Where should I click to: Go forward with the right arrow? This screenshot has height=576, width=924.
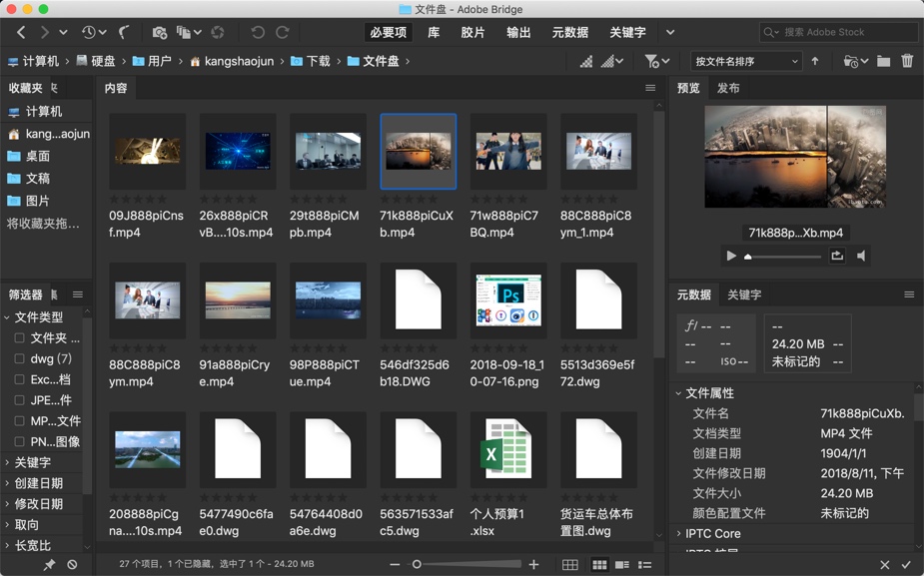tap(45, 32)
